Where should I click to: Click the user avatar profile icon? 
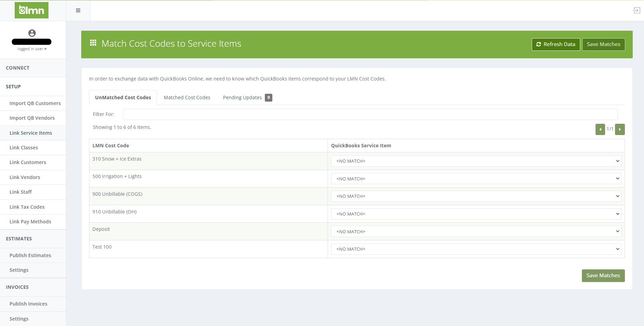(x=32, y=33)
